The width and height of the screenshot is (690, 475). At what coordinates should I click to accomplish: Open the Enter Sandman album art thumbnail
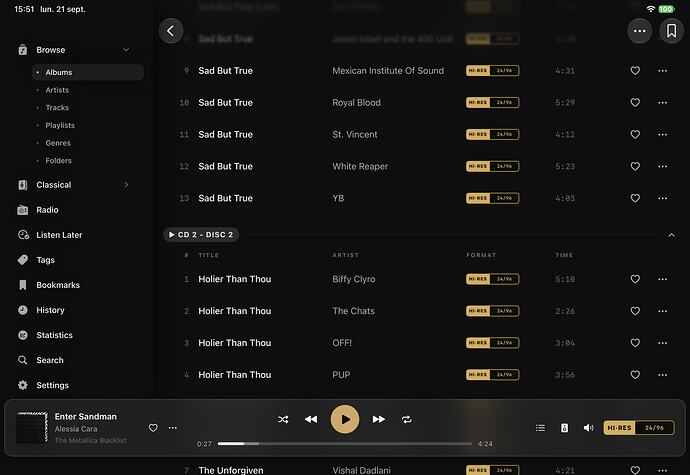32,427
